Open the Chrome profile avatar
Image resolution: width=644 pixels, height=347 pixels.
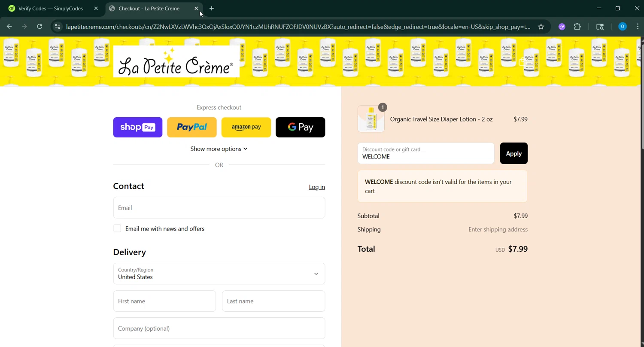(x=622, y=27)
